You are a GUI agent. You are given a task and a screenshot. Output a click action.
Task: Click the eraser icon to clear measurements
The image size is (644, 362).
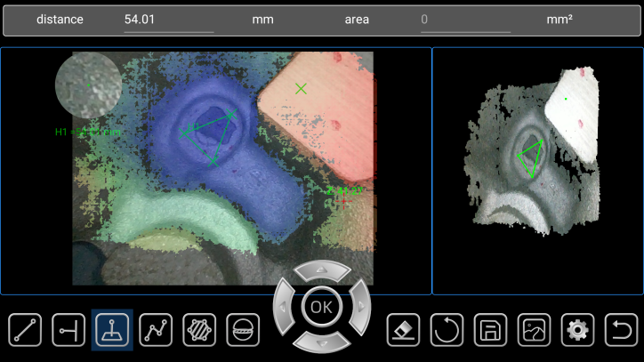click(x=403, y=330)
